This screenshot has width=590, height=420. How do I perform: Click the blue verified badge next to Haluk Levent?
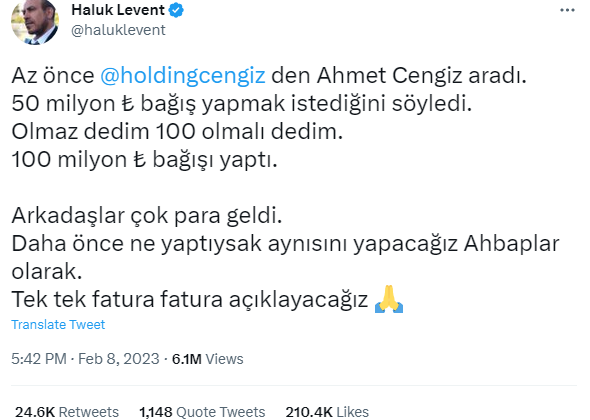pos(176,10)
